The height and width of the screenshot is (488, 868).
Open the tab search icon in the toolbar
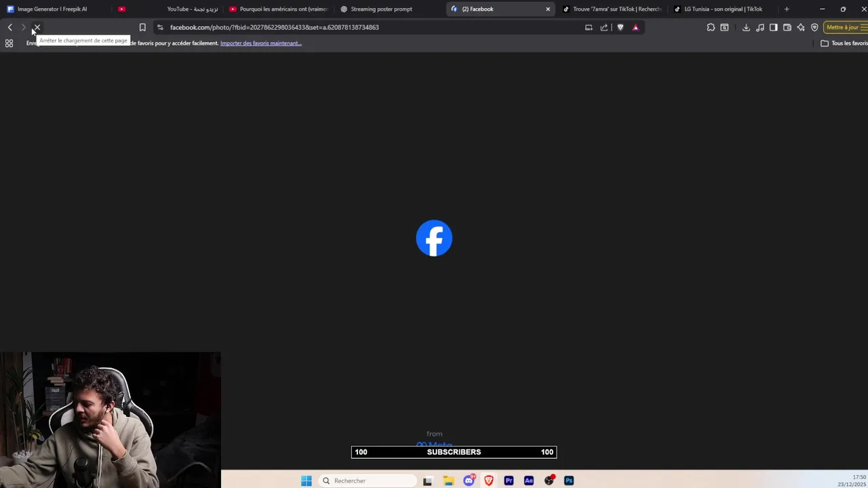(x=724, y=27)
